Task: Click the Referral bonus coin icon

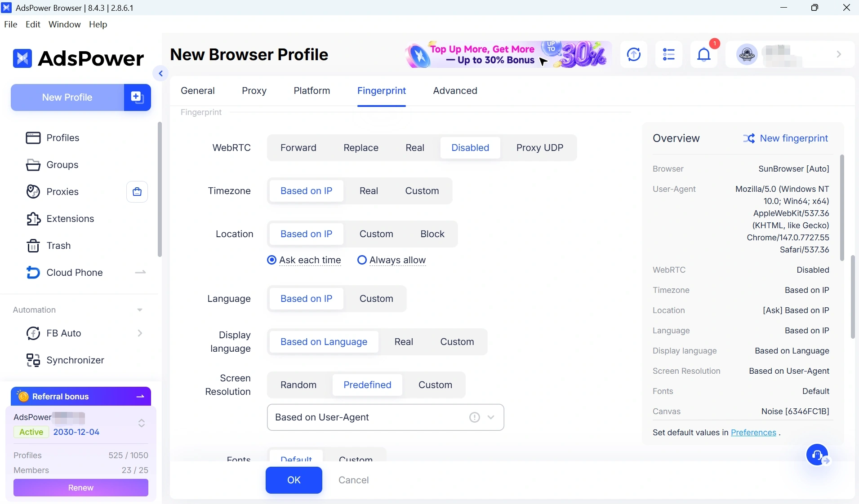Action: click(23, 397)
